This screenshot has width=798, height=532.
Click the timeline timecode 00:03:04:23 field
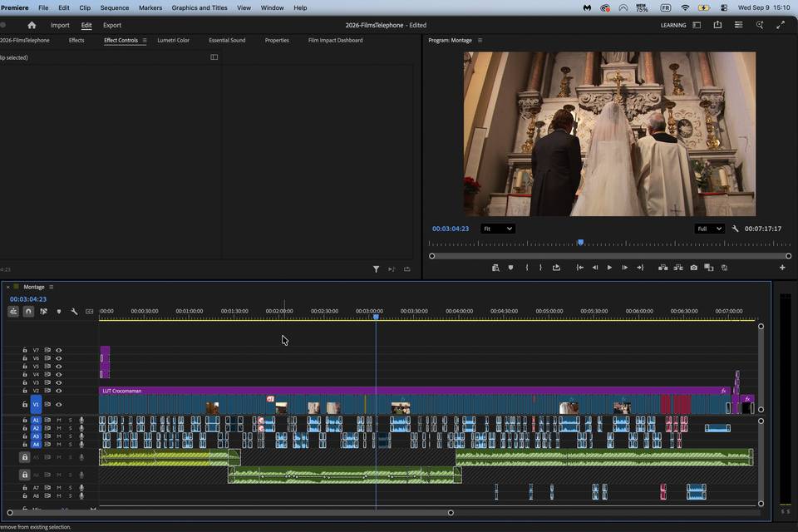[x=28, y=299]
